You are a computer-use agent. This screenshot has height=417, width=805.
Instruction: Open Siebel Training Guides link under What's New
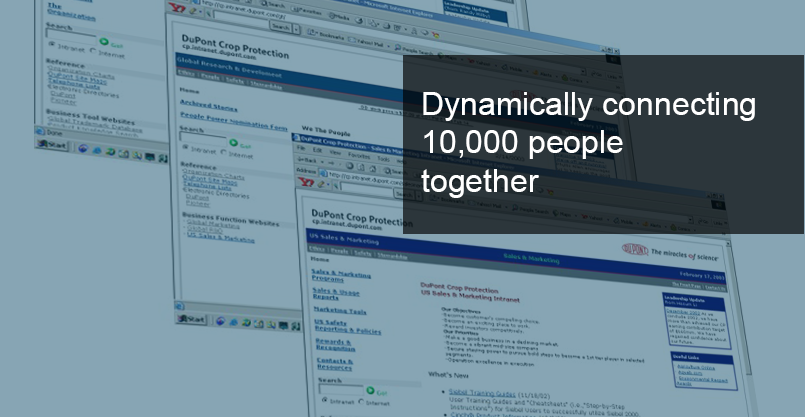tap(482, 393)
